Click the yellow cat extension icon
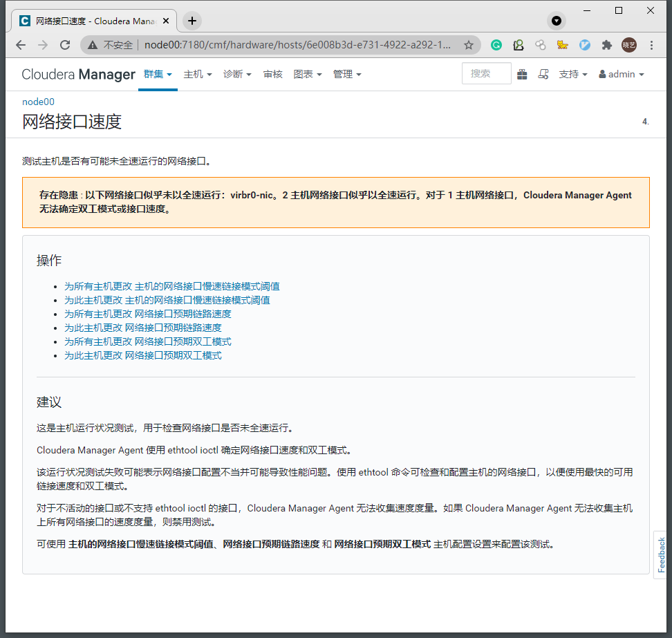Viewport: 672px width, 638px height. click(x=562, y=45)
